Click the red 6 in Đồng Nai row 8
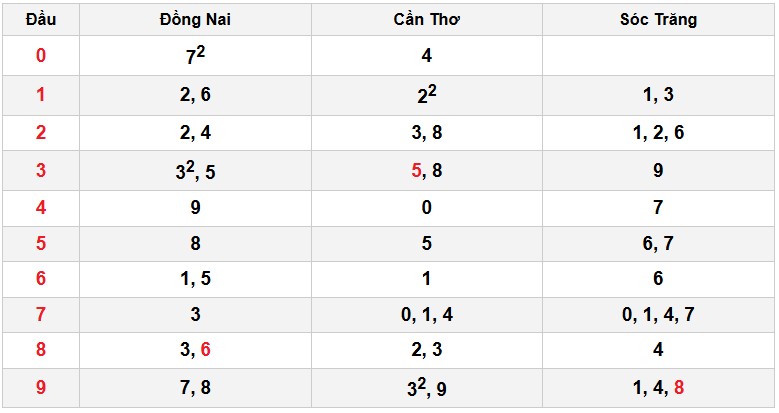 (206, 350)
